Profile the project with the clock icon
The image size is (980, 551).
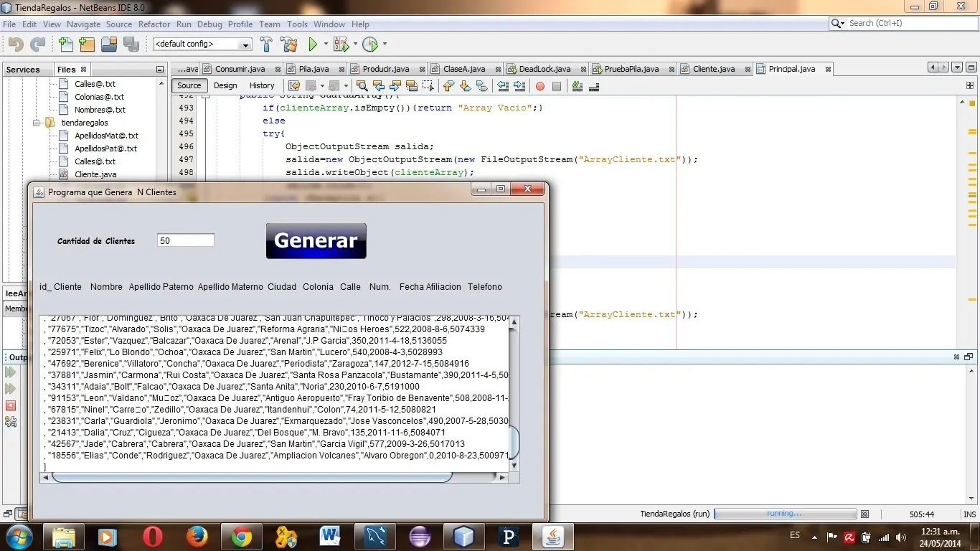click(369, 44)
